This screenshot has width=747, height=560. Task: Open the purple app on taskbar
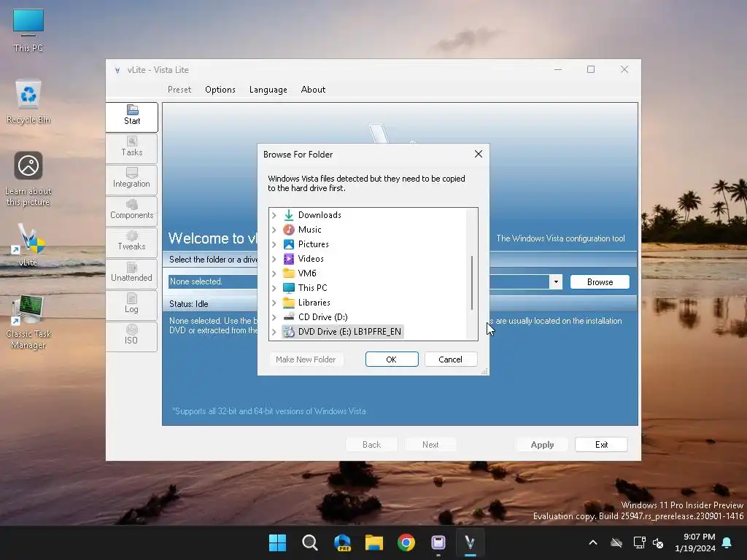coord(438,542)
